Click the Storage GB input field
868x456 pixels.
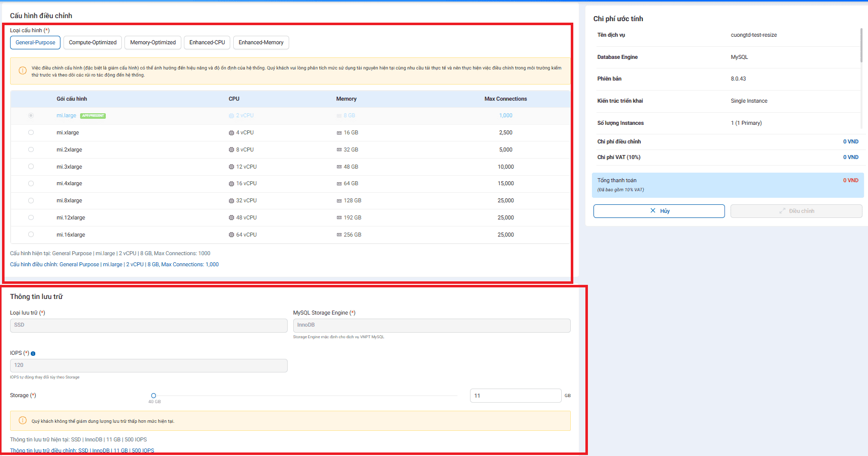[515, 396]
